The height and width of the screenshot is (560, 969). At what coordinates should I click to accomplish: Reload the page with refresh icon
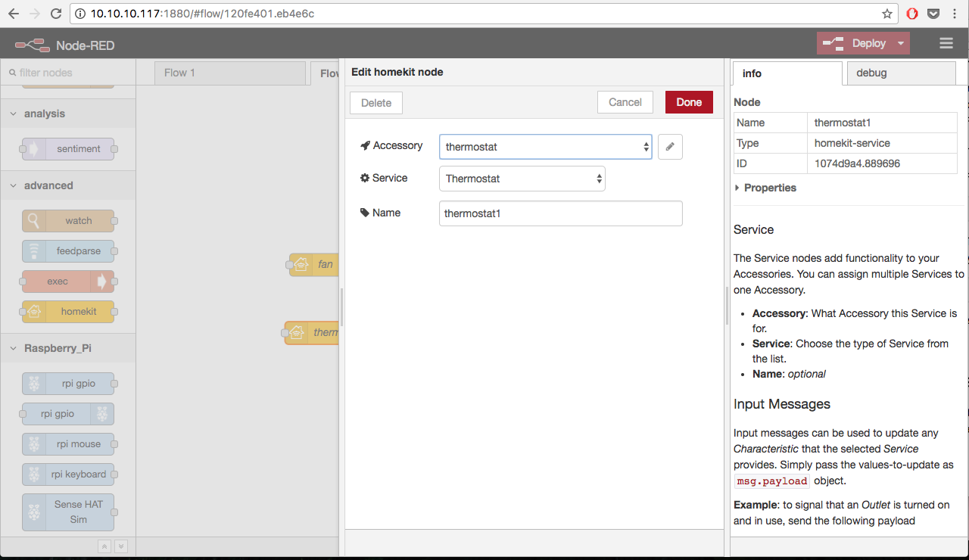tap(56, 14)
